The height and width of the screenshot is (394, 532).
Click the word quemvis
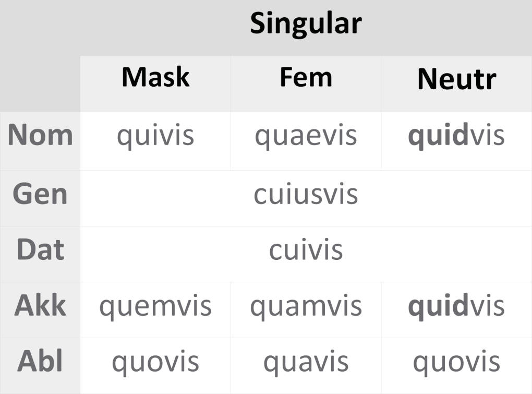pos(155,306)
